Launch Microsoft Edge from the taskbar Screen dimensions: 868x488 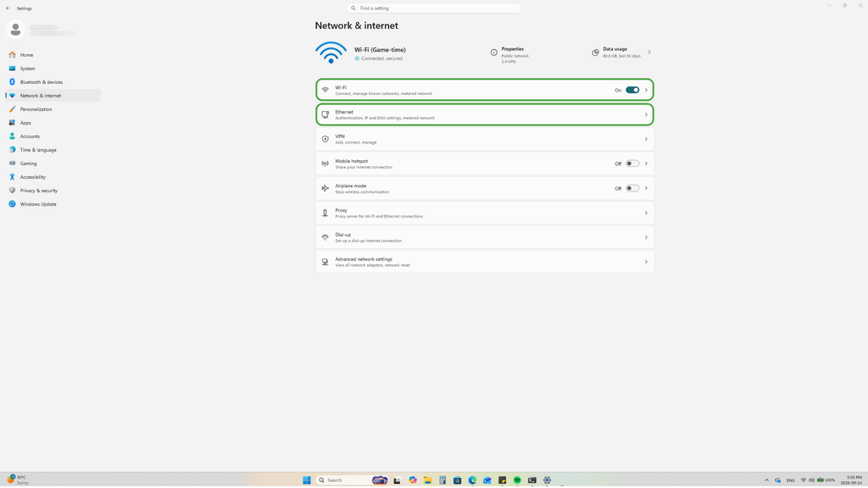click(472, 480)
